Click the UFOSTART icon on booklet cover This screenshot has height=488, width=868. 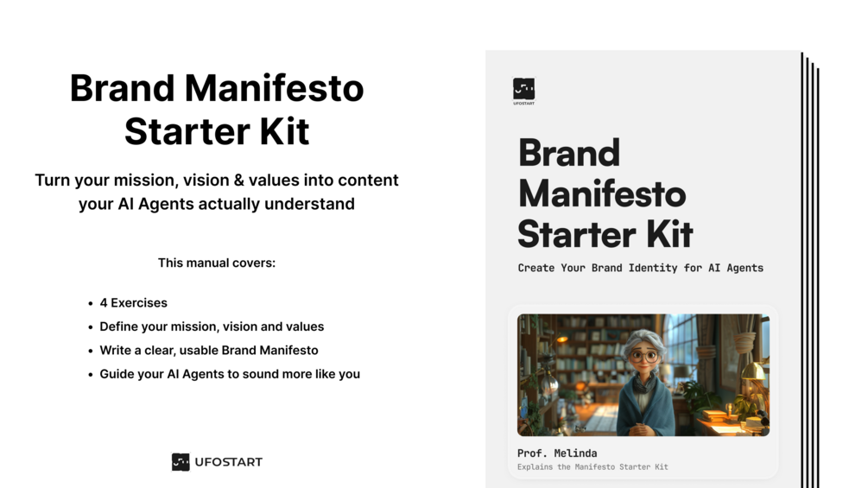[523, 88]
